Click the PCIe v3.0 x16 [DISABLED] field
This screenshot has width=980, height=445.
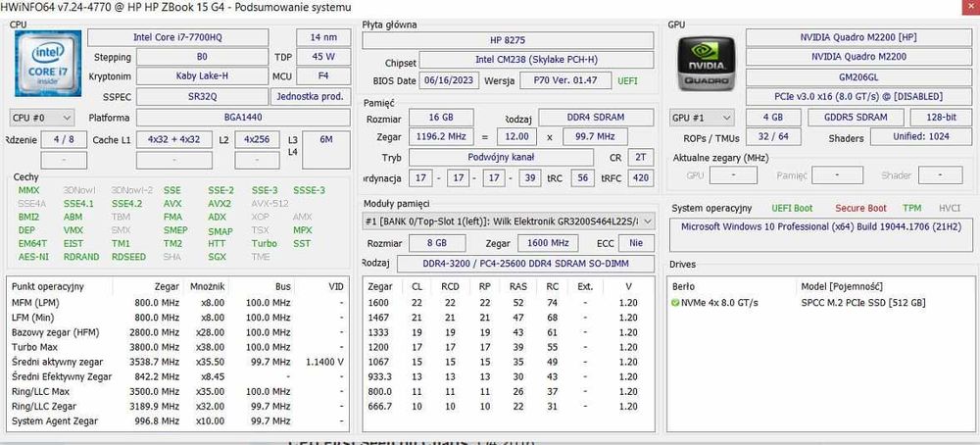pos(858,96)
